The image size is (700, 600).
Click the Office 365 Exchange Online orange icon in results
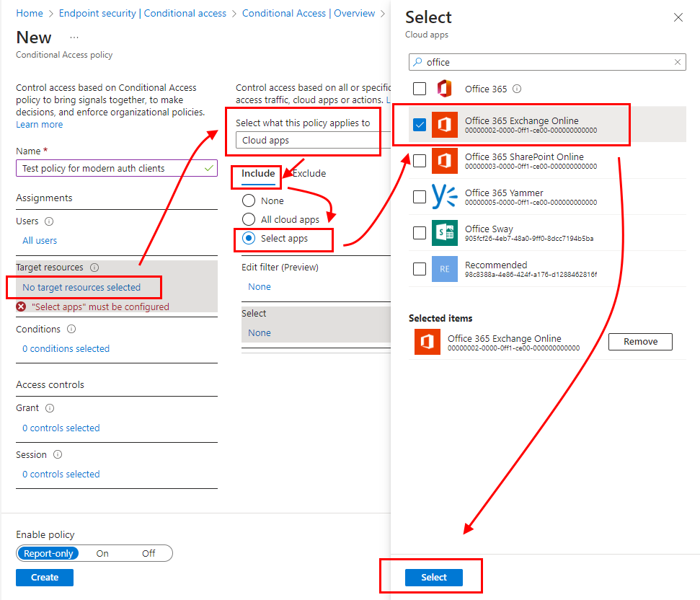[444, 125]
